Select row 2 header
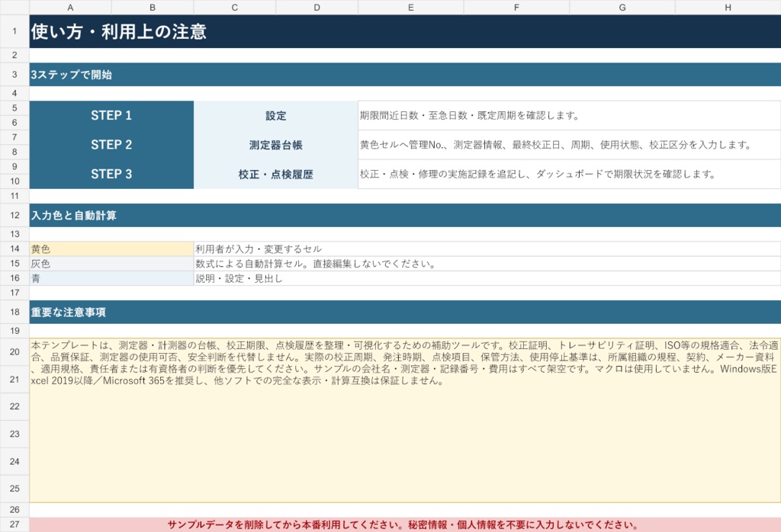781x532 pixels. 14,55
